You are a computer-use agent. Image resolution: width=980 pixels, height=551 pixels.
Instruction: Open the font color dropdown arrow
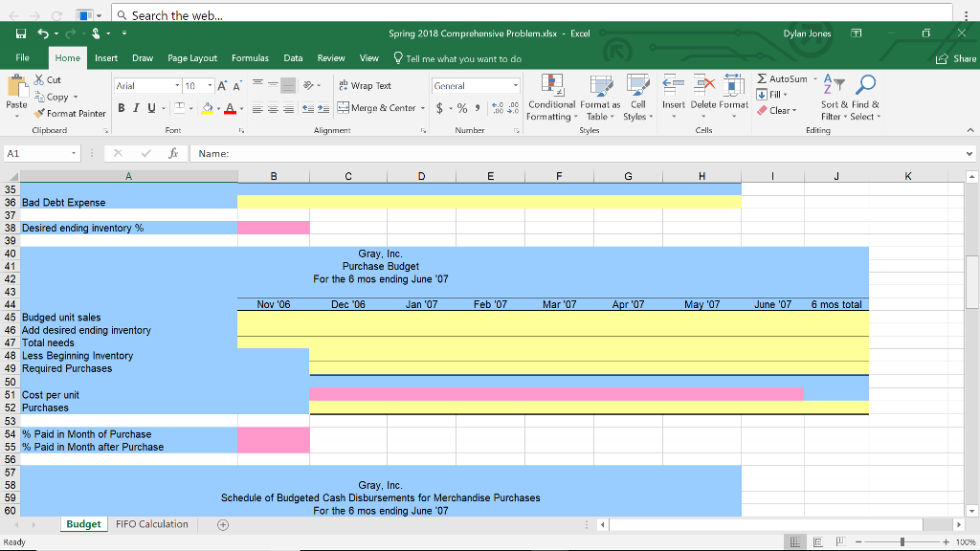(241, 109)
